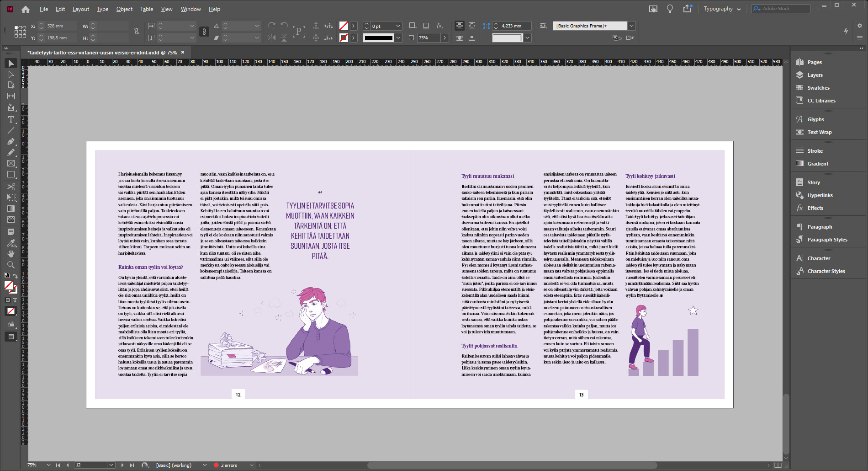This screenshot has width=868, height=471.
Task: Open the object style dropdown arrow
Action: click(x=631, y=26)
